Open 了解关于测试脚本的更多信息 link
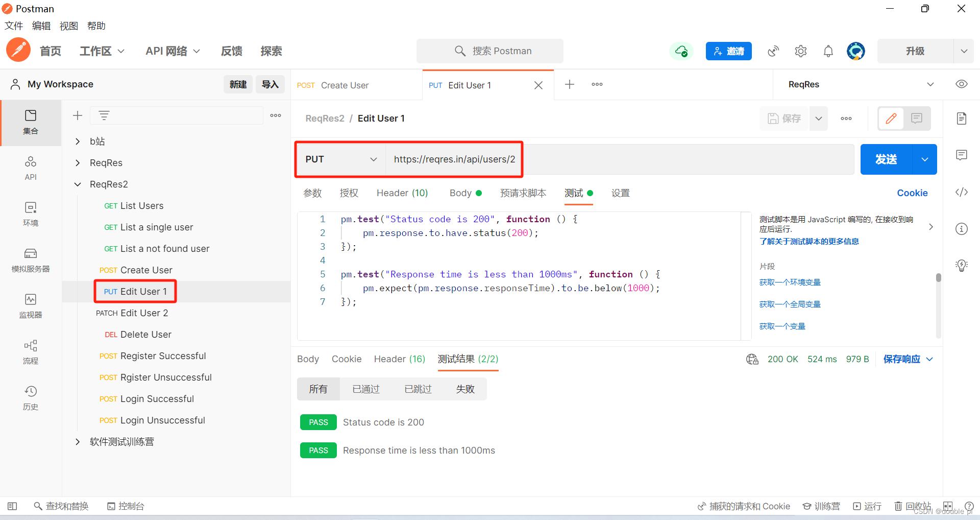This screenshot has height=520, width=980. (x=809, y=242)
